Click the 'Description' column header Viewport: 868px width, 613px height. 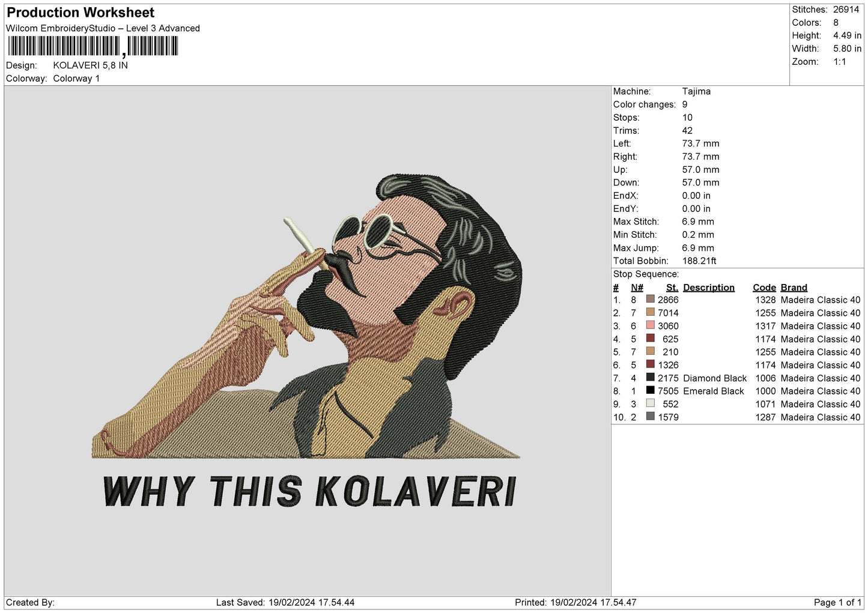pos(709,288)
